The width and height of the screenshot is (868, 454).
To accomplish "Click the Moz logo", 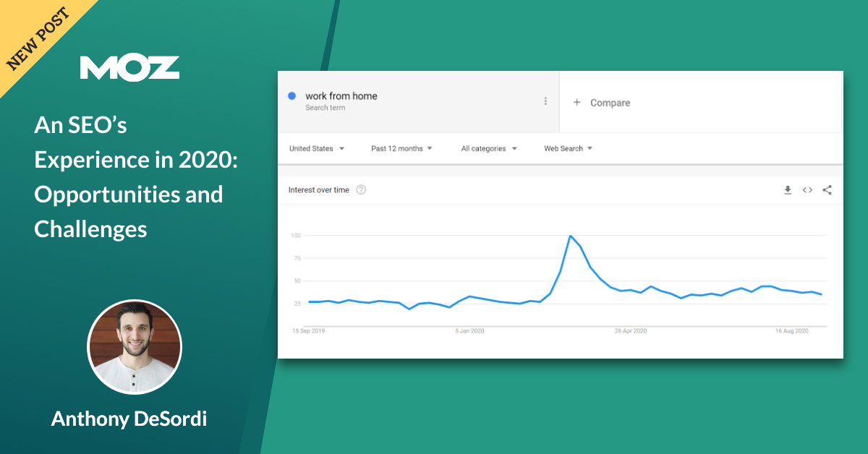I will click(x=129, y=67).
